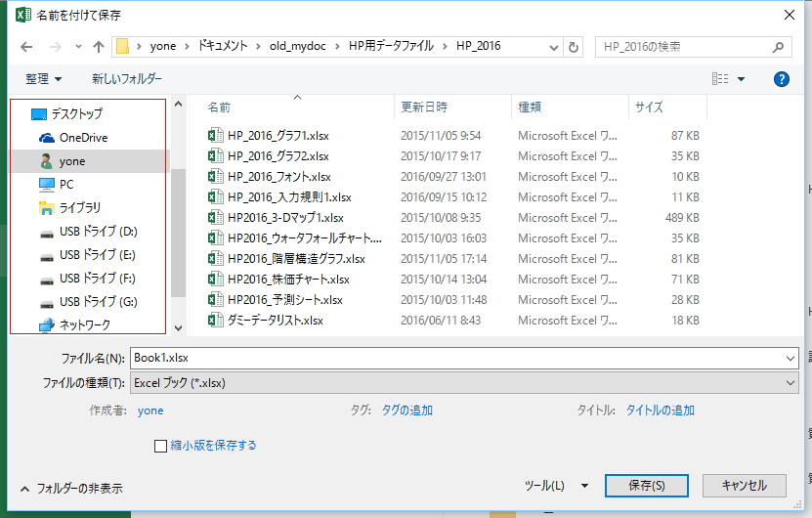Click Excel icon in dialog title bar

(x=23, y=15)
